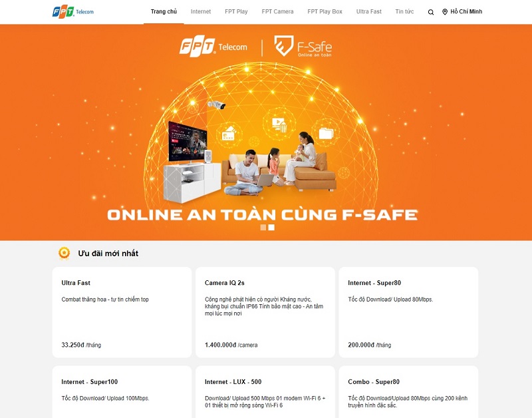The width and height of the screenshot is (532, 418).
Task: Open the Internet menu
Action: [x=201, y=11]
